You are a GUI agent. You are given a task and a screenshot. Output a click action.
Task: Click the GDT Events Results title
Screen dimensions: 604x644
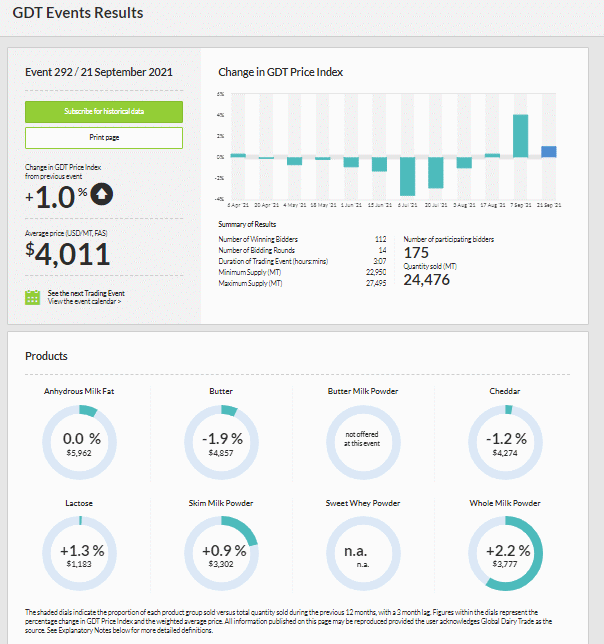pos(78,13)
